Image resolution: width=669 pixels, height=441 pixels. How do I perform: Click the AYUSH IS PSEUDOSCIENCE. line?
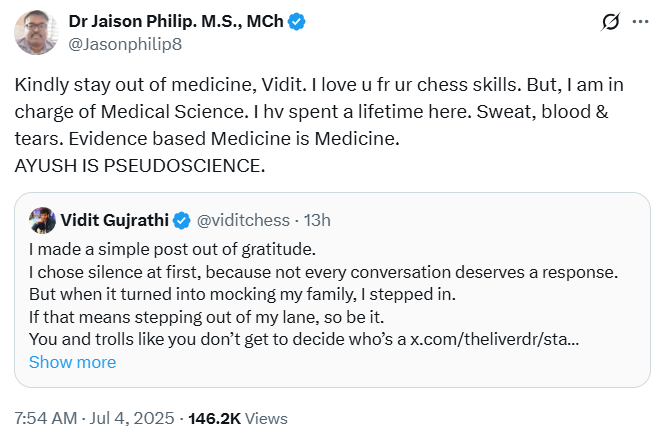[x=140, y=164]
